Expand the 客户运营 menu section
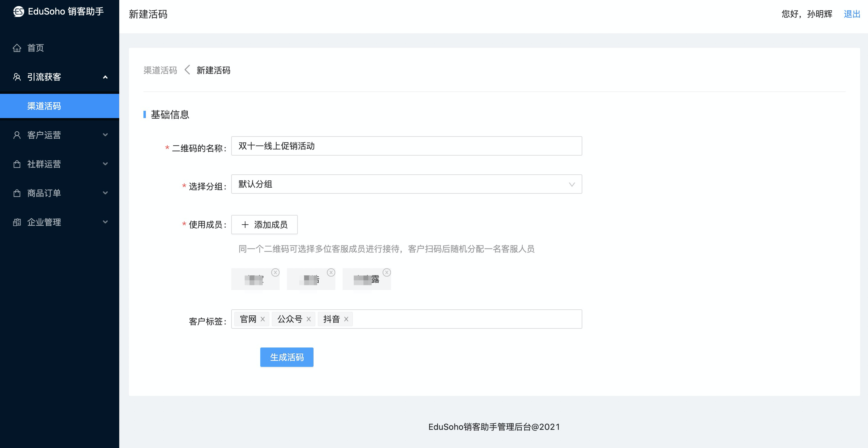Screen dimensions: 868x448 pyautogui.click(x=105, y=135)
